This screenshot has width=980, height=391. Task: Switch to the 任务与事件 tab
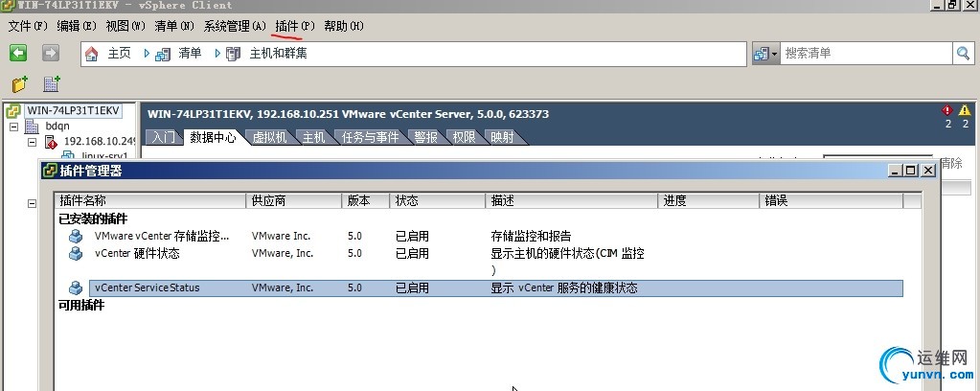click(370, 137)
